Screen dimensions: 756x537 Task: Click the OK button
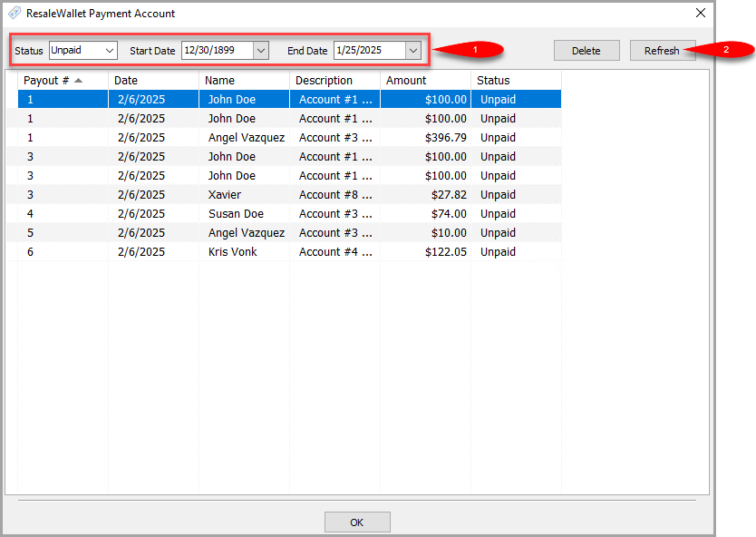pos(357,522)
